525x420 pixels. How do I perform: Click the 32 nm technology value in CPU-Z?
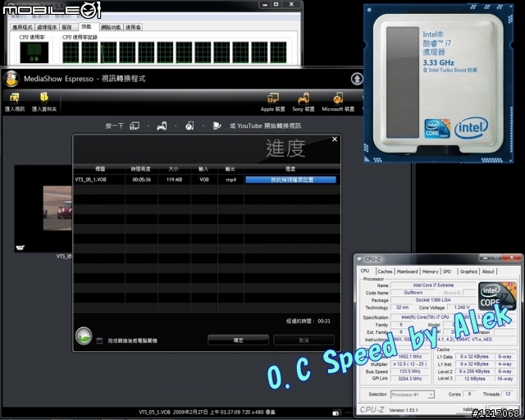(402, 308)
